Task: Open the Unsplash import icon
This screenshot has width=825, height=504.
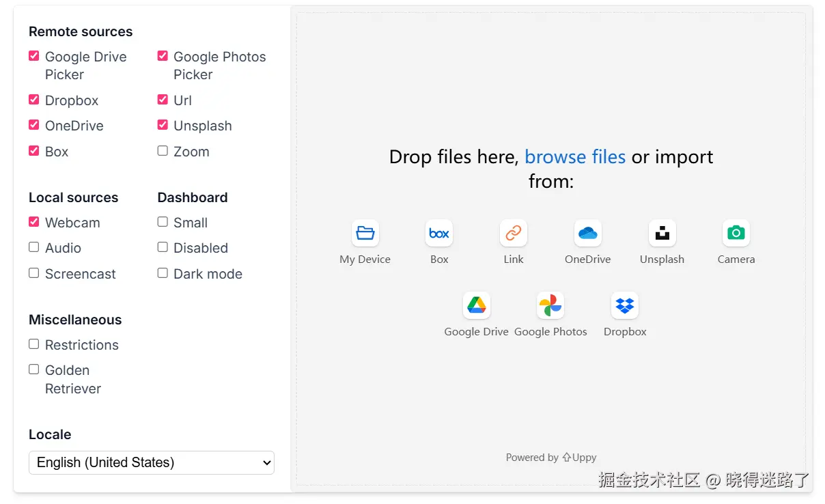Action: pyautogui.click(x=662, y=233)
